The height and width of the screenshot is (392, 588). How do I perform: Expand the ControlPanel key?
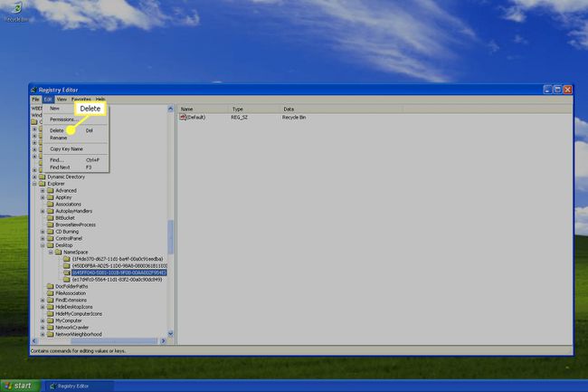[43, 239]
